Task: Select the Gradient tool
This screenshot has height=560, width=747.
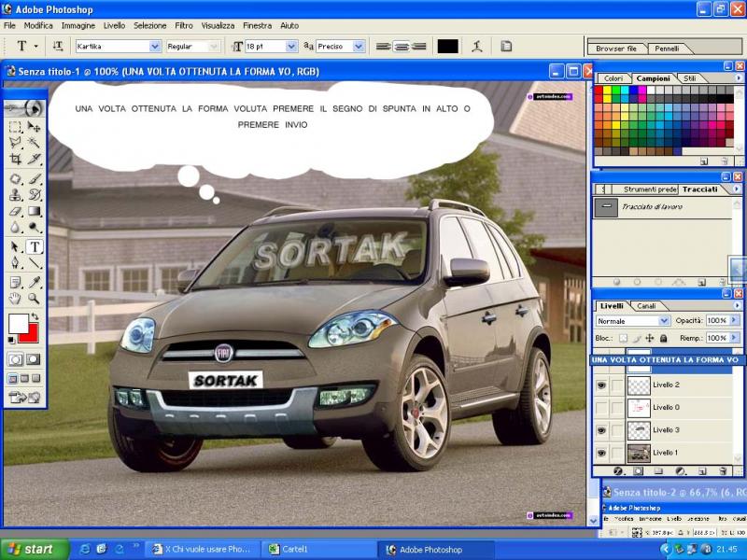Action: click(34, 211)
